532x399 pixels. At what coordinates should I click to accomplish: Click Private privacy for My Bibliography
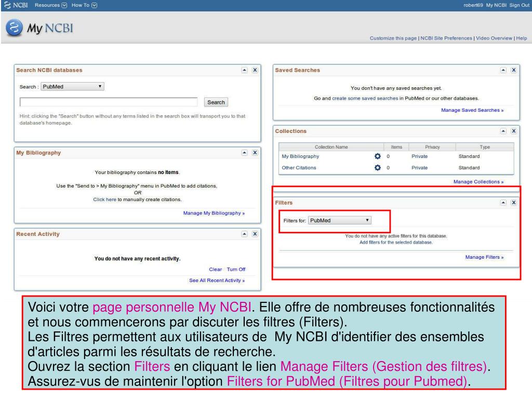(419, 156)
